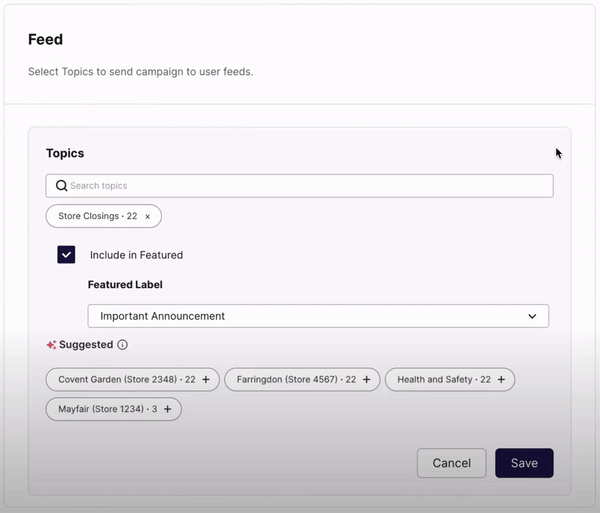Click the 'Include in Featured' label text

(x=136, y=255)
